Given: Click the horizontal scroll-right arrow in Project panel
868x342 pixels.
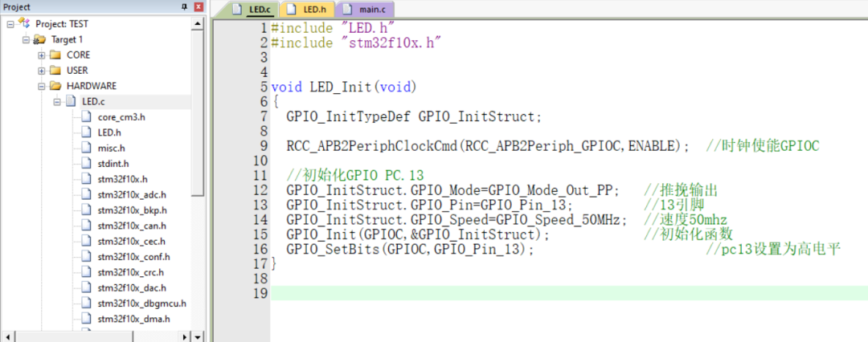Looking at the screenshot, I should click(186, 336).
